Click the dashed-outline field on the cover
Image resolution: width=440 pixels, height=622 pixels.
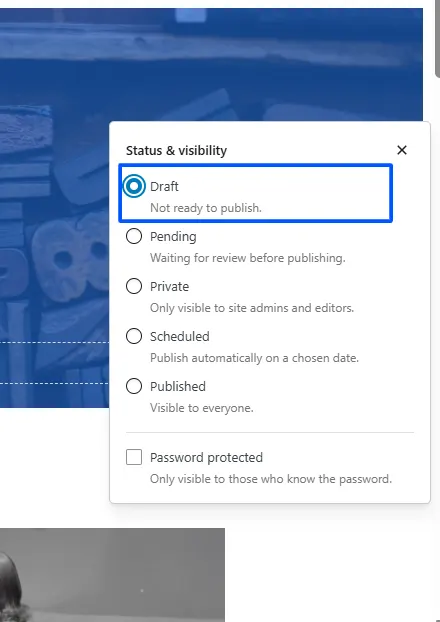tap(54, 363)
